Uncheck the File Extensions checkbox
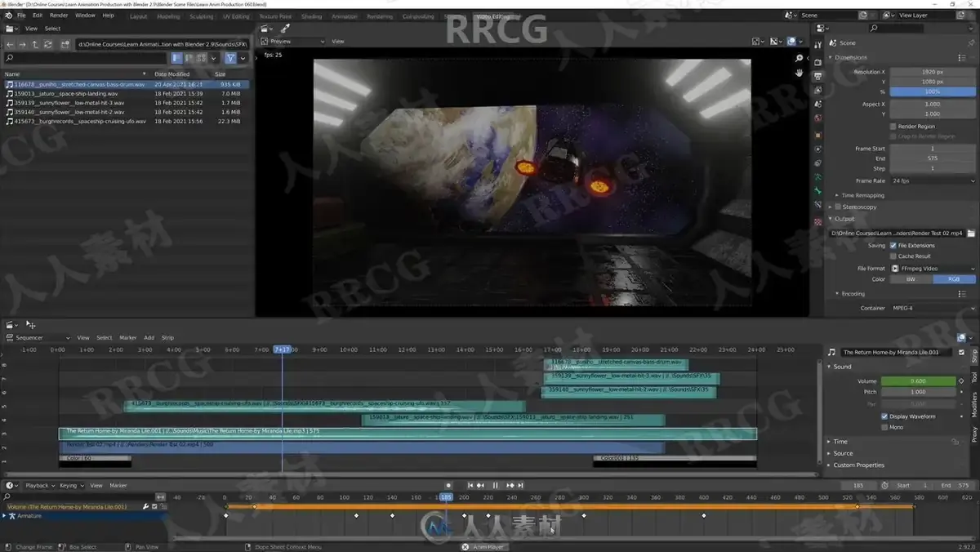980x552 pixels. [893, 245]
